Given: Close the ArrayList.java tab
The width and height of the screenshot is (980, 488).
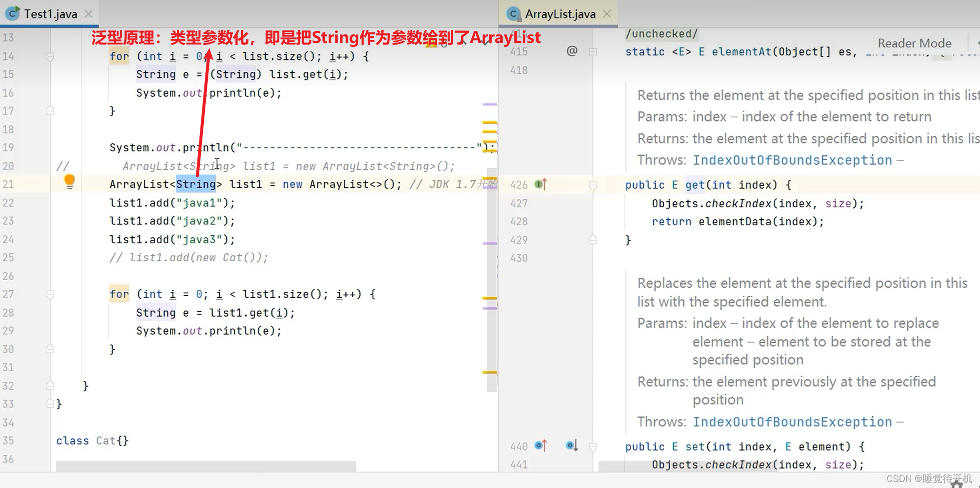Looking at the screenshot, I should coord(607,14).
